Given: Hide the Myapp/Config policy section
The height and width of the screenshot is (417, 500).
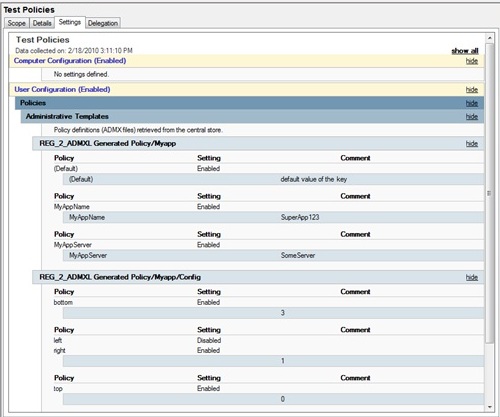Looking at the screenshot, I should click(x=472, y=277).
